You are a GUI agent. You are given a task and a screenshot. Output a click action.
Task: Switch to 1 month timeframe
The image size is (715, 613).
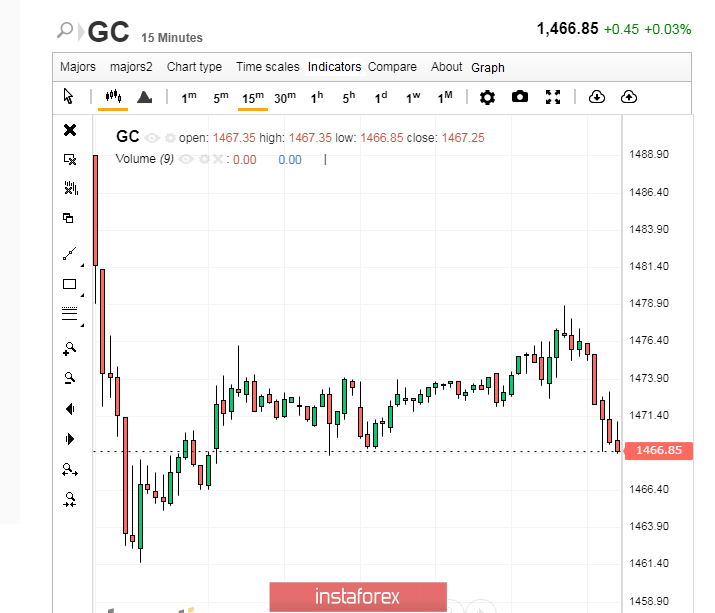point(445,97)
